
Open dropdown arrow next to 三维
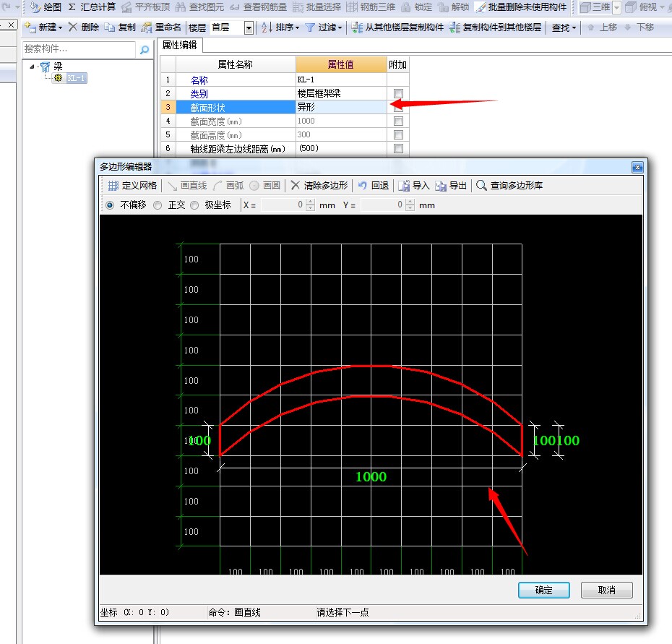(616, 7)
